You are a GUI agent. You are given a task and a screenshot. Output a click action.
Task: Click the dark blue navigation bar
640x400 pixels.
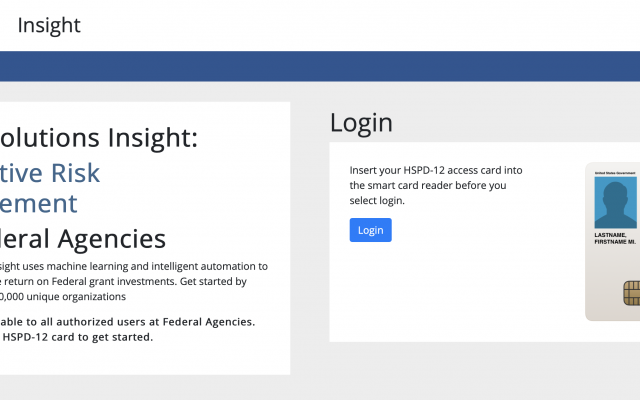(320, 65)
